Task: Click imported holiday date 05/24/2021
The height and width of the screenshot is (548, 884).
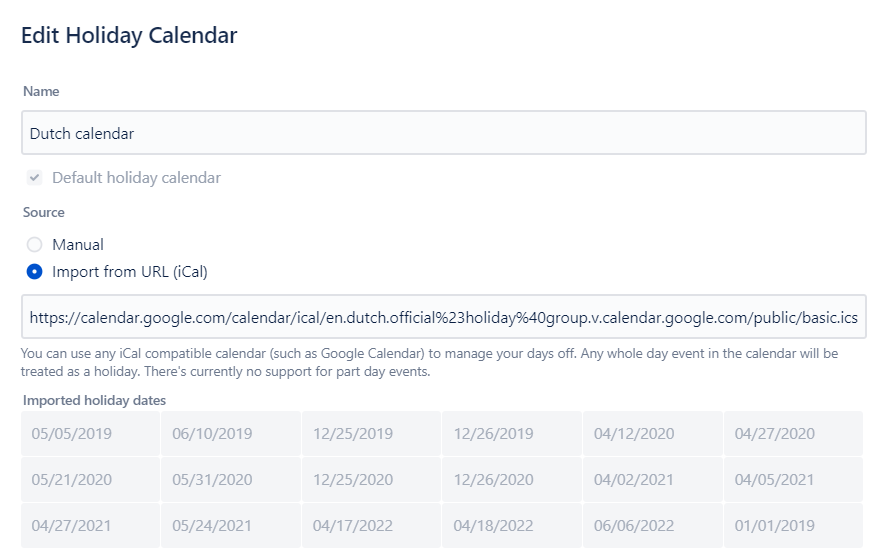Action: point(212,525)
